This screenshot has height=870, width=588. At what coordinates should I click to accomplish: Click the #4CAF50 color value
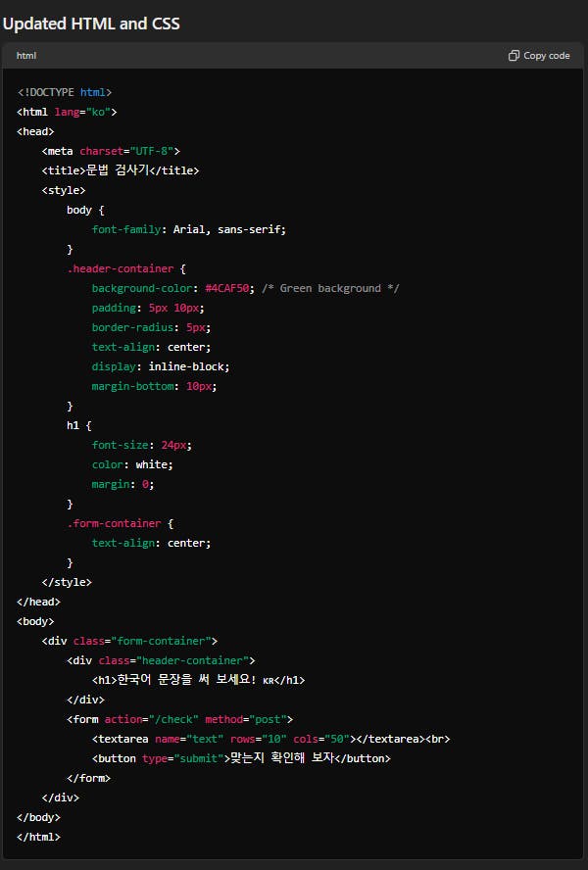tap(227, 288)
